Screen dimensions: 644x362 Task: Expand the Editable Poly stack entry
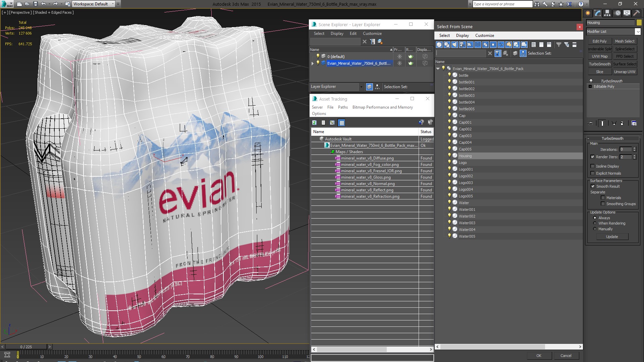[x=590, y=86]
